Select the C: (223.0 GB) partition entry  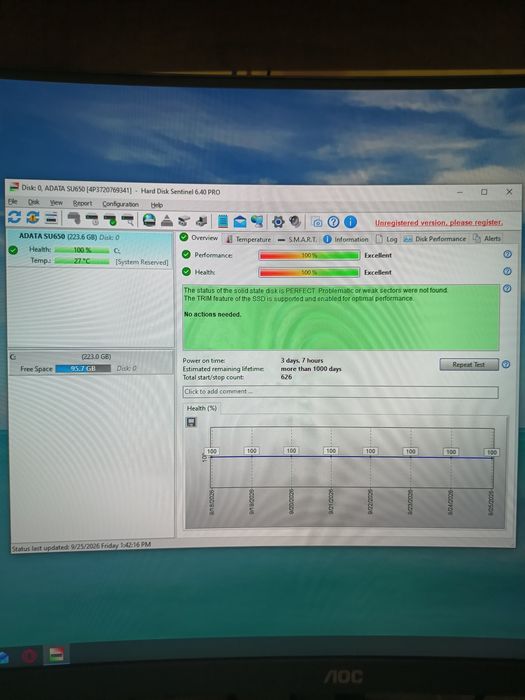click(x=91, y=362)
